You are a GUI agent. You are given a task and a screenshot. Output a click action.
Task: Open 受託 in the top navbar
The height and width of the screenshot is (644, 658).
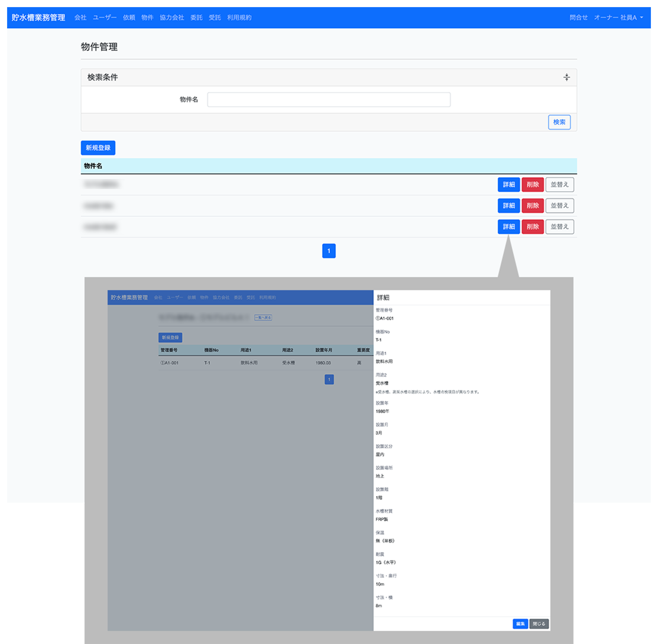click(215, 18)
